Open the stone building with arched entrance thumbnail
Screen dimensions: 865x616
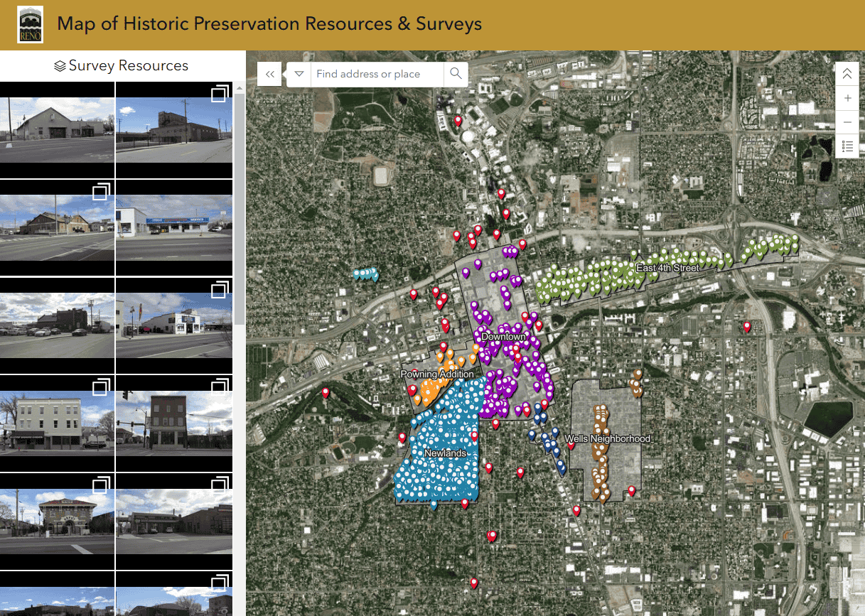coord(57,521)
